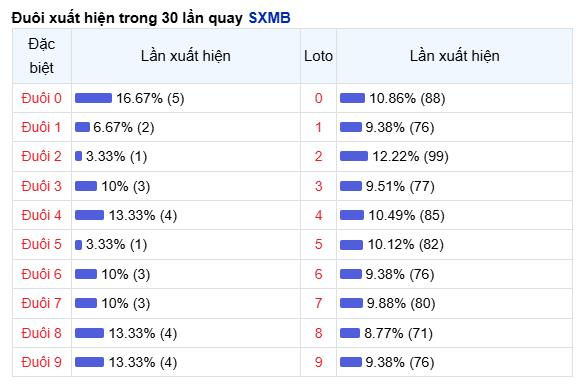Click the 10.12% (82) value for Loto 5

[x=406, y=244]
